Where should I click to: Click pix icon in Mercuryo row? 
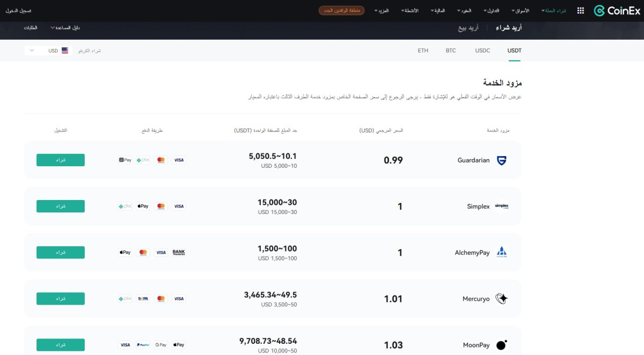pos(125,299)
